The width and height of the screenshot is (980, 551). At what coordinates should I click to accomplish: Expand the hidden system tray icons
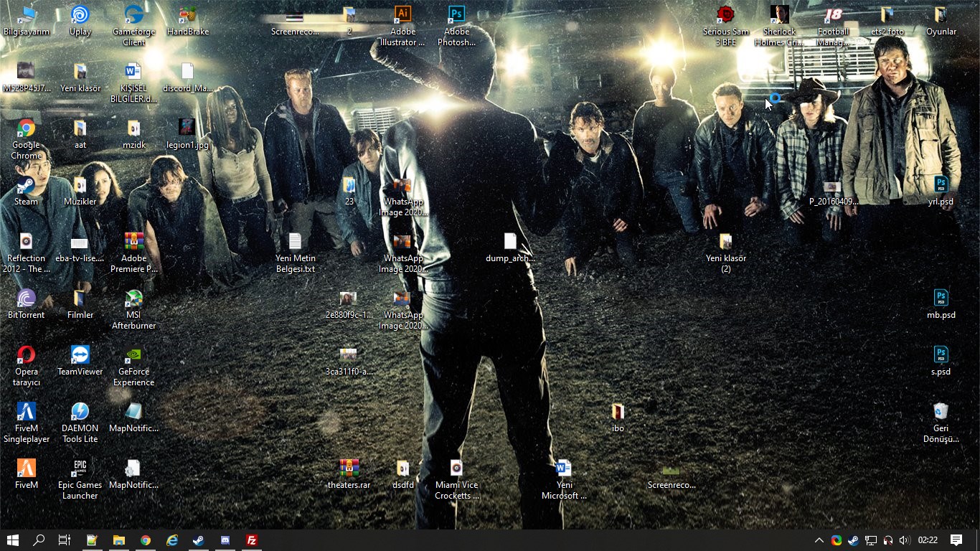pos(819,540)
